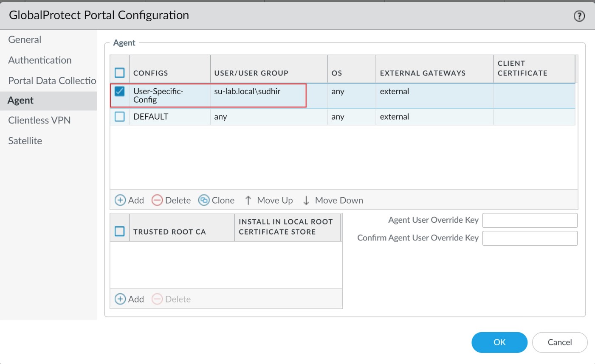This screenshot has width=595, height=364.
Task: Open the General settings section
Action: (x=24, y=39)
